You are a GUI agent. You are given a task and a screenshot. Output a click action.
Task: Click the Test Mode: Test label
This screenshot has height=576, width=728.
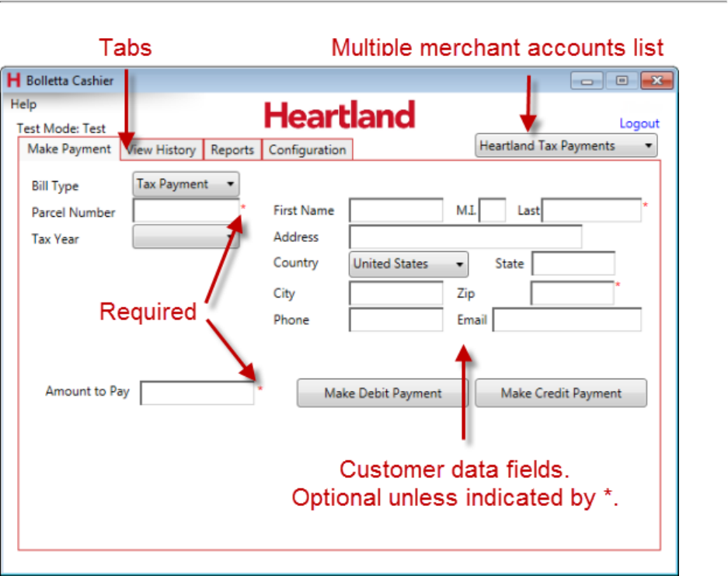coord(61,128)
